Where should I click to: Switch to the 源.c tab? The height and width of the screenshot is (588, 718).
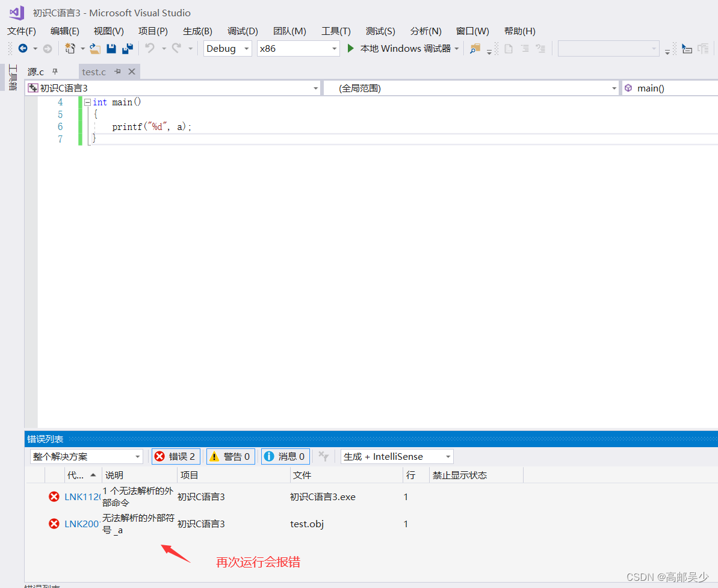pyautogui.click(x=36, y=72)
